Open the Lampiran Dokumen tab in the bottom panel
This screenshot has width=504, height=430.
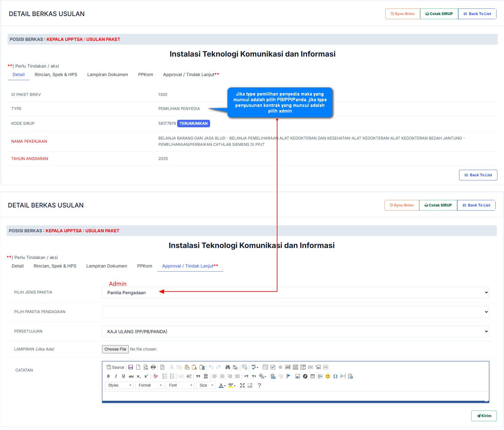(x=106, y=266)
